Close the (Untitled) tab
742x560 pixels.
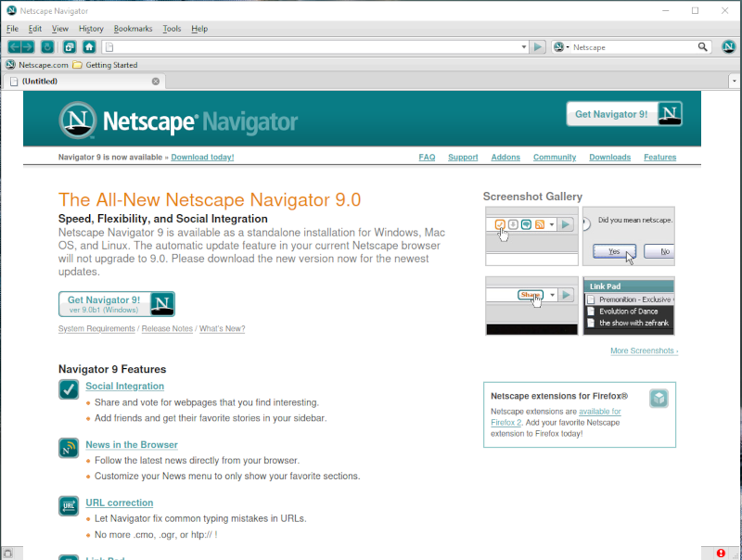pyautogui.click(x=156, y=82)
